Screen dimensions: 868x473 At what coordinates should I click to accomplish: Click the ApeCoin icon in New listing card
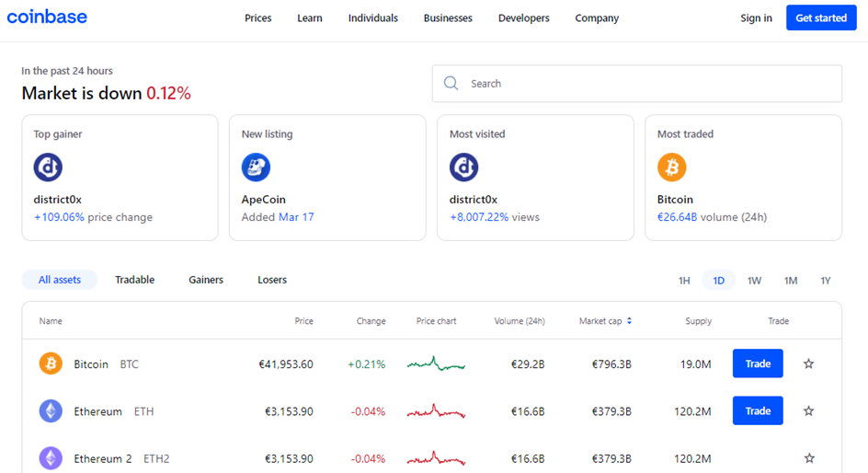click(x=256, y=167)
